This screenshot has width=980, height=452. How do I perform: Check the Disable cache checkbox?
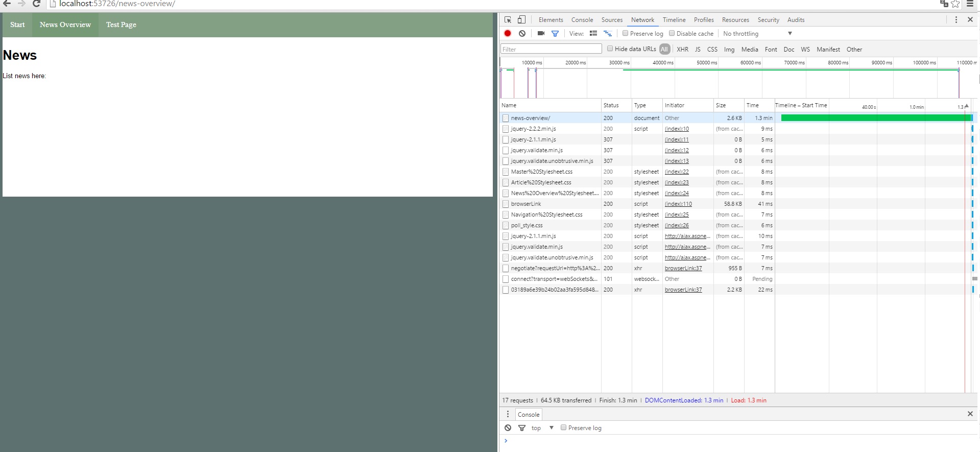click(672, 34)
